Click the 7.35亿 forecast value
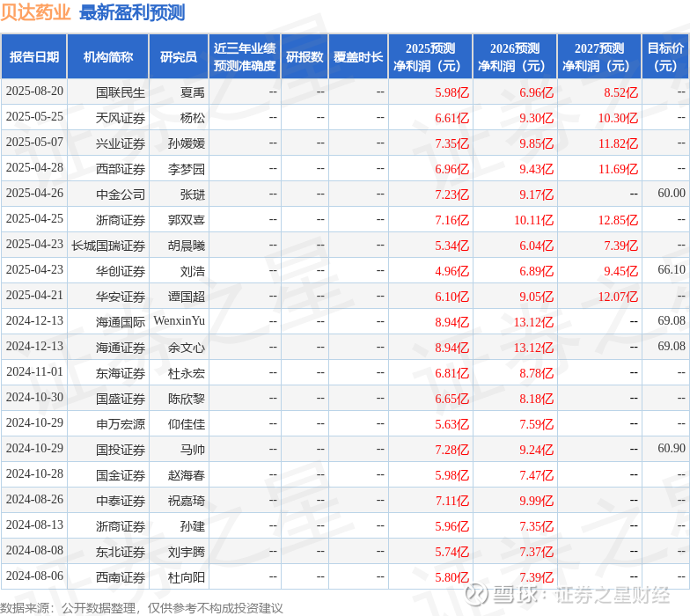 point(452,143)
